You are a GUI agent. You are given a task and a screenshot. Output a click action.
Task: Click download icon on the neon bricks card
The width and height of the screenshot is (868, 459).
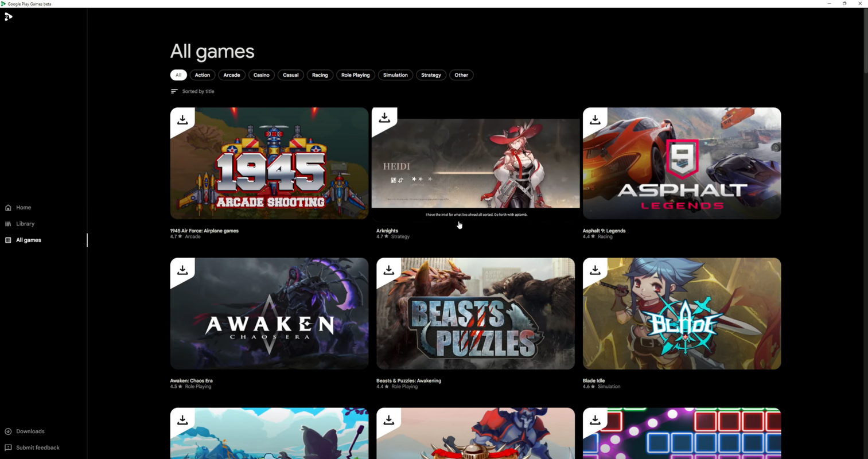[x=595, y=421]
